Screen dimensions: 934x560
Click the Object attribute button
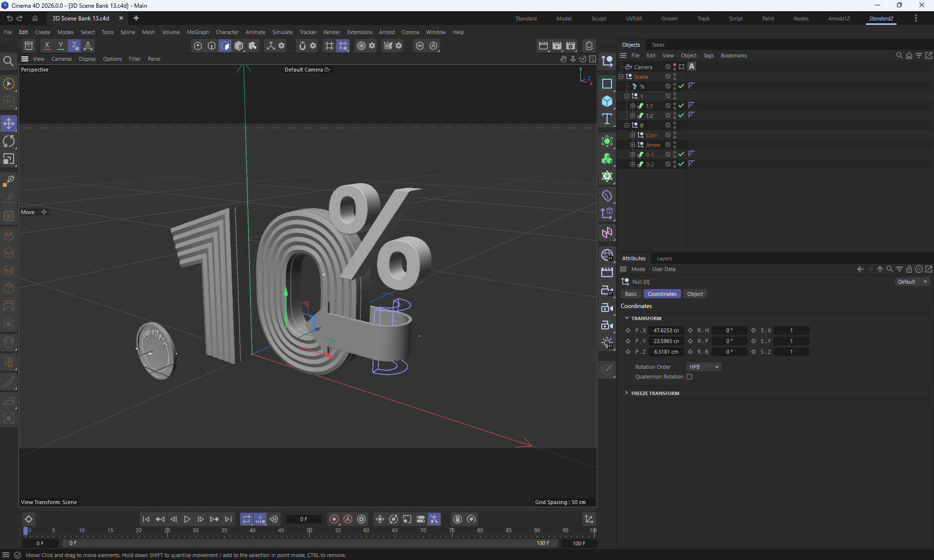tap(695, 294)
